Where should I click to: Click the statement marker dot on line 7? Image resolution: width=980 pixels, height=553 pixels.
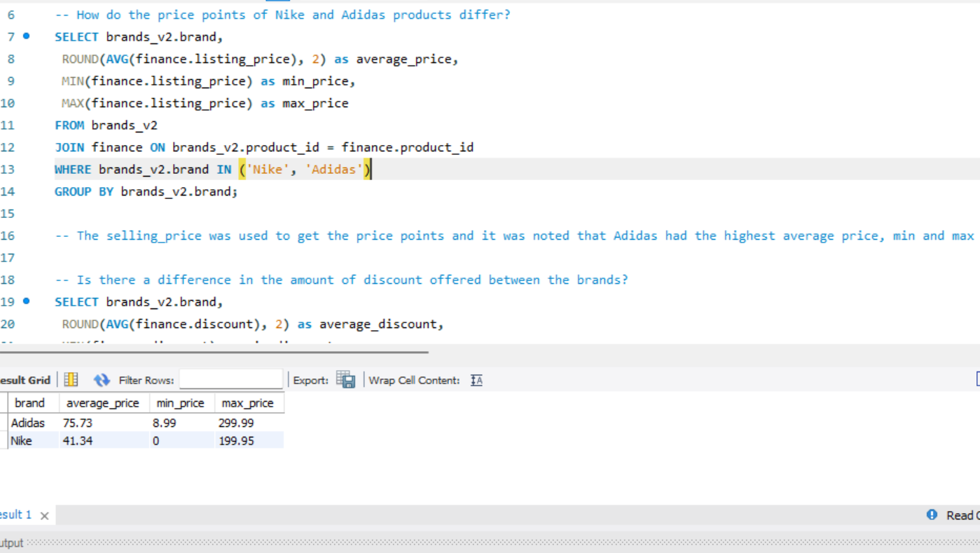[27, 36]
